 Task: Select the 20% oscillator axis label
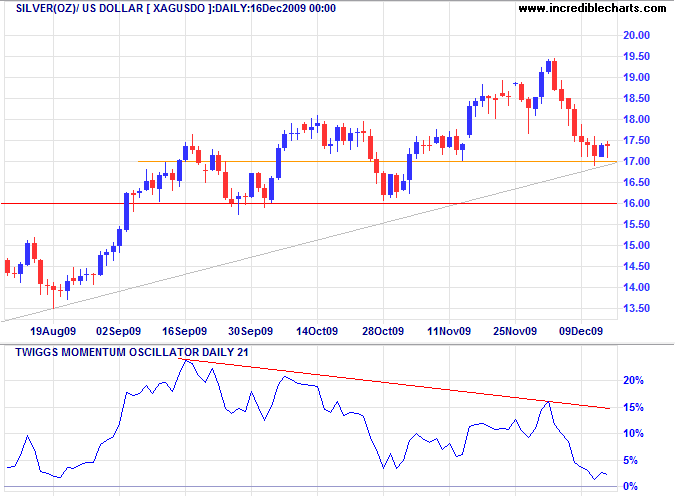click(x=633, y=380)
